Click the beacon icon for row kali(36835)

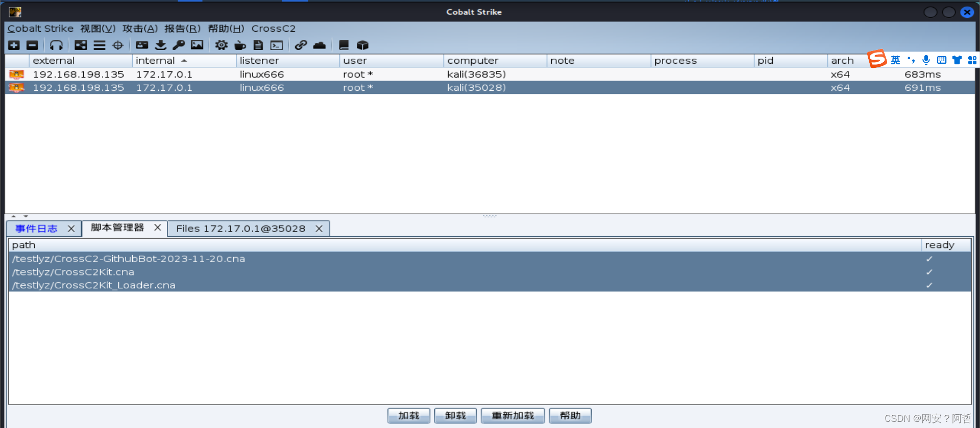pyautogui.click(x=16, y=74)
